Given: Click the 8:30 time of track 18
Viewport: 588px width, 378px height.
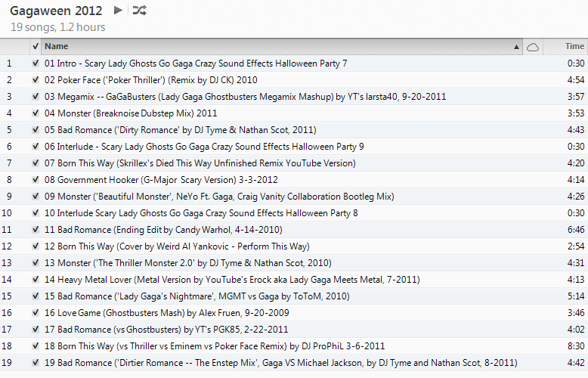Looking at the screenshot, I should point(576,346).
